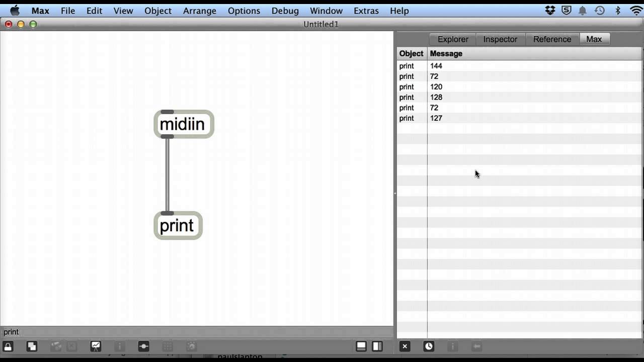The width and height of the screenshot is (644, 362).
Task: Select the 72 message just below 128
Action: 434,108
